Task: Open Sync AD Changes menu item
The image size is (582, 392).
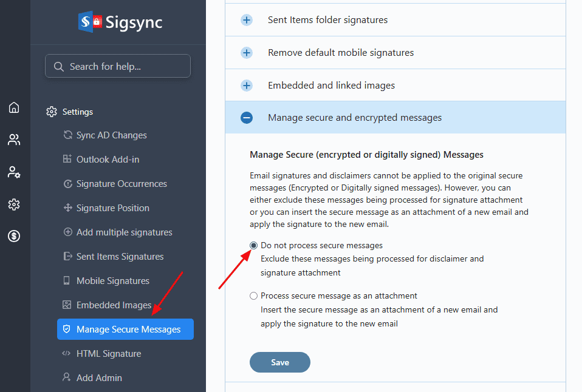Action: [111, 135]
